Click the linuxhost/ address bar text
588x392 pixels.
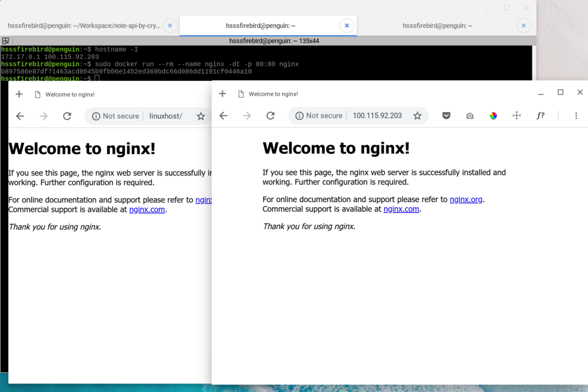point(166,116)
